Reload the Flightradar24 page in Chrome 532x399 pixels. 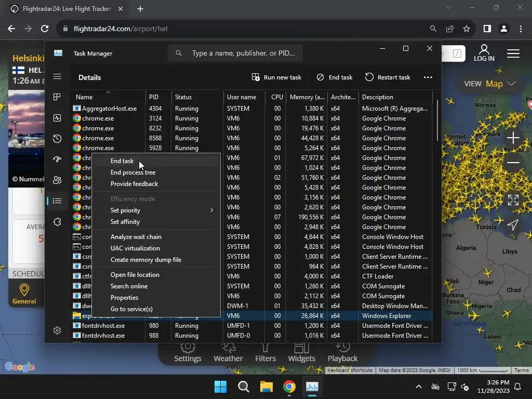click(x=45, y=29)
